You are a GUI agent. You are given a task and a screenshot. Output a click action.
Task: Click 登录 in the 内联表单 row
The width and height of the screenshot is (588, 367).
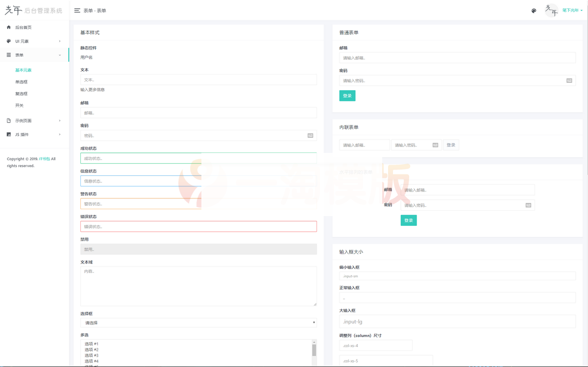click(451, 145)
